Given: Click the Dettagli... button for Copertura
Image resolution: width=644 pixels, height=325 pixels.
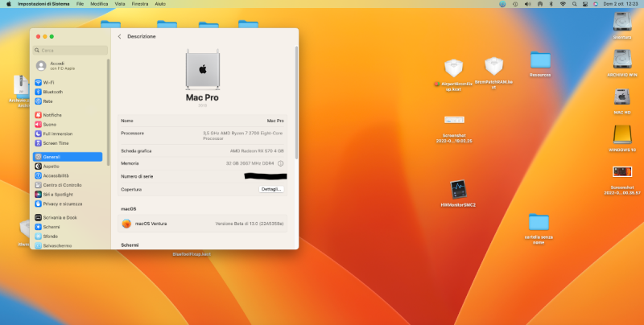Looking at the screenshot, I should 271,189.
